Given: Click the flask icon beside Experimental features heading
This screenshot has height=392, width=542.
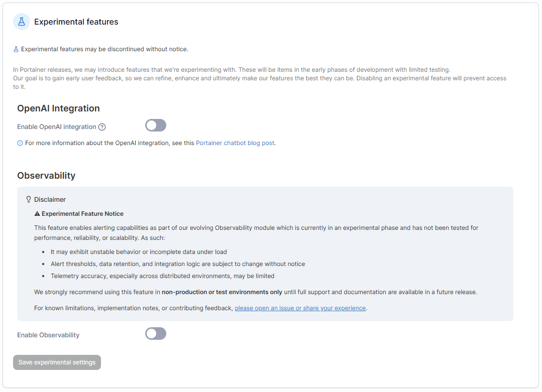Looking at the screenshot, I should click(21, 22).
